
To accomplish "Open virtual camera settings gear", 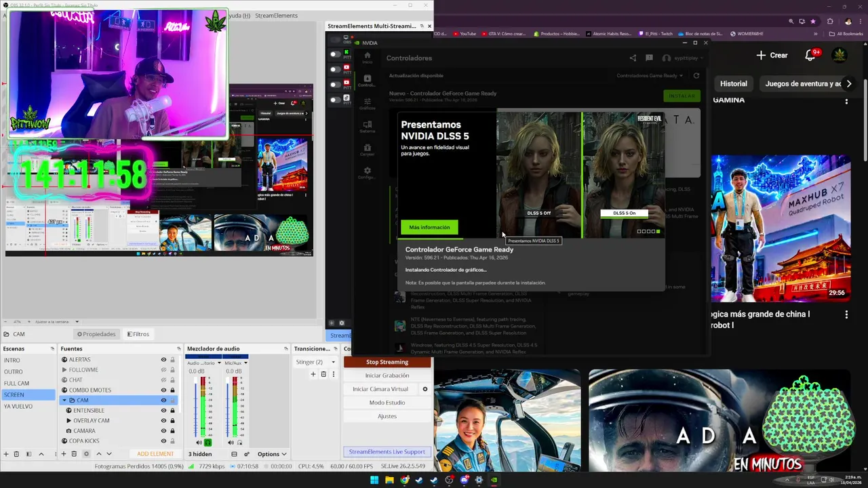I will coord(425,389).
